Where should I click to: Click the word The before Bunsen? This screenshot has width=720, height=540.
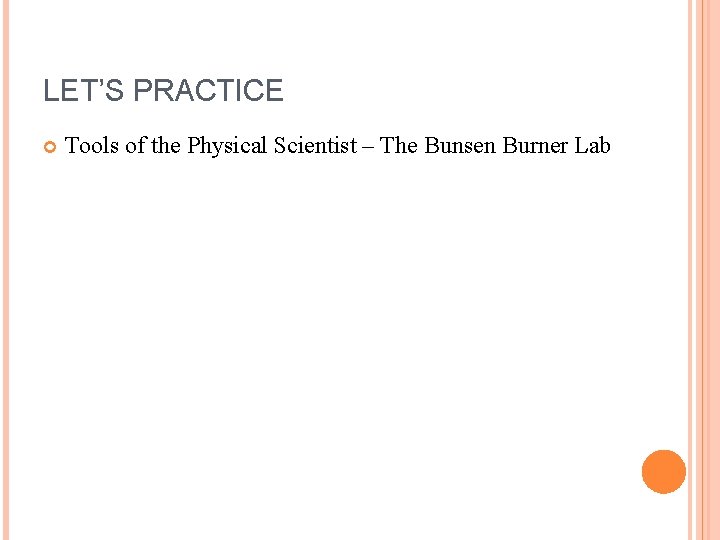click(399, 146)
